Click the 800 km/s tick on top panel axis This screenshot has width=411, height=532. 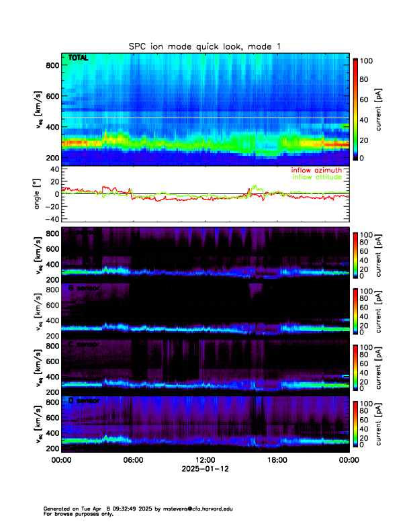[x=51, y=65]
